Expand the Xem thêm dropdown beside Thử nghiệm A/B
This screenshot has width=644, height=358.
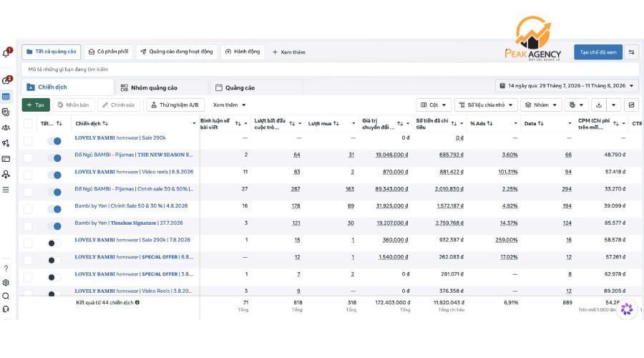click(x=229, y=105)
